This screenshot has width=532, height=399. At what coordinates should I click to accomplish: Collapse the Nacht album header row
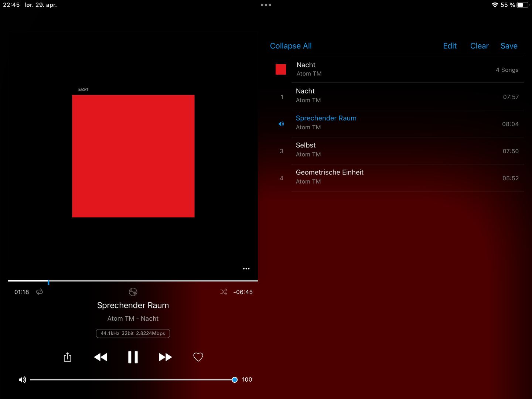(x=397, y=69)
